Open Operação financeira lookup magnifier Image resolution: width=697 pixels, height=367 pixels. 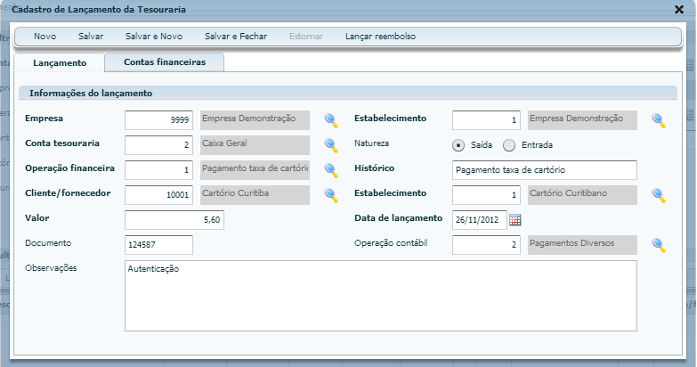tap(331, 170)
